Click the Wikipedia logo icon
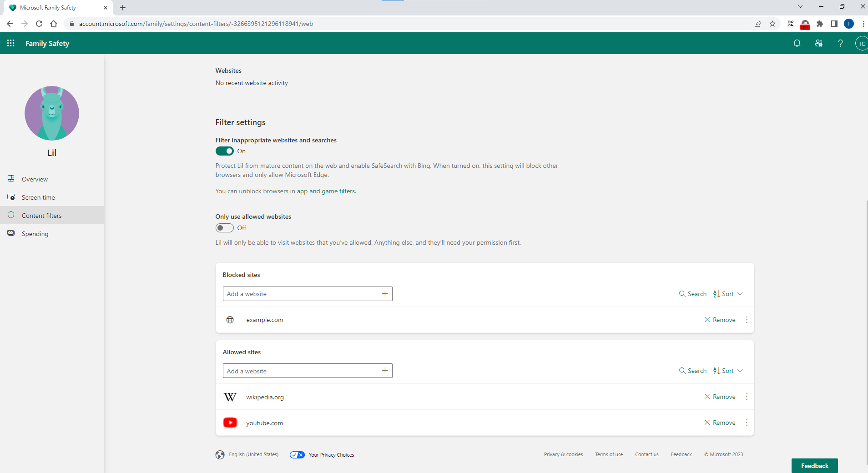The height and width of the screenshot is (473, 868). [230, 397]
